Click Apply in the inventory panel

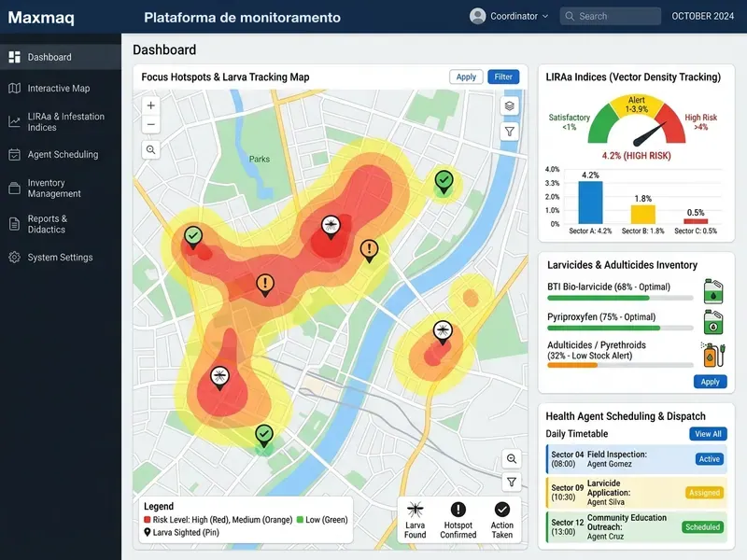(711, 382)
